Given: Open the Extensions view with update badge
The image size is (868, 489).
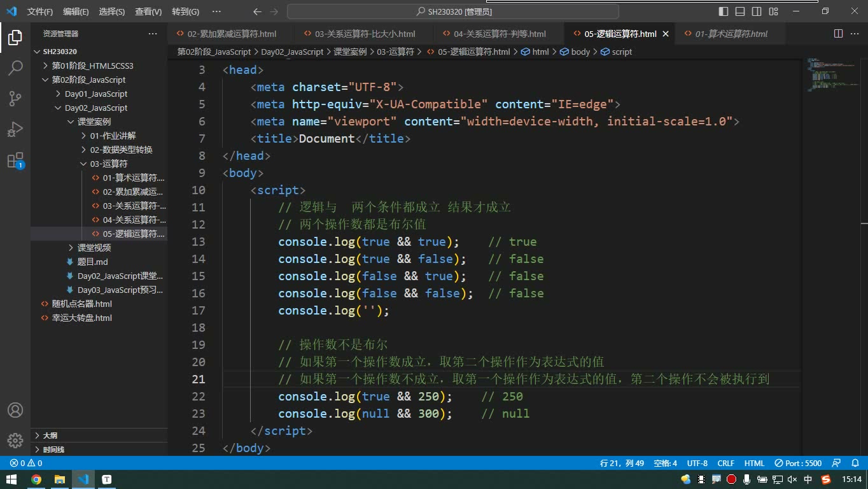Looking at the screenshot, I should click(x=15, y=160).
